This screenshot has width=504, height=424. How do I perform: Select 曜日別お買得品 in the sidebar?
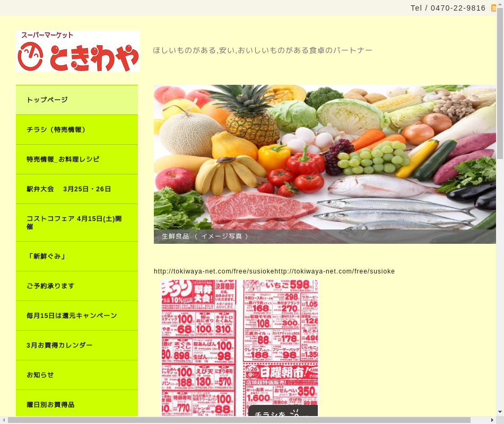pyautogui.click(x=77, y=404)
